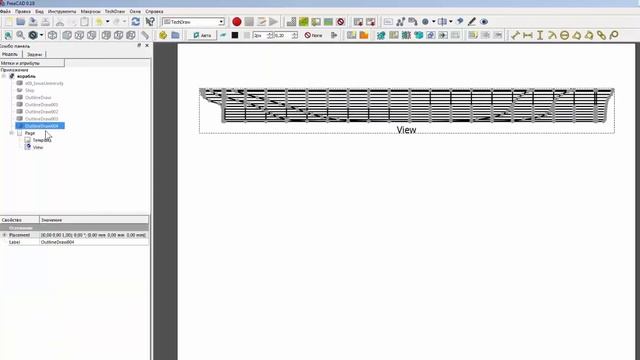640x360 pixels.
Task: Select OutlineDraw003 in the tree
Action: pyautogui.click(x=41, y=119)
